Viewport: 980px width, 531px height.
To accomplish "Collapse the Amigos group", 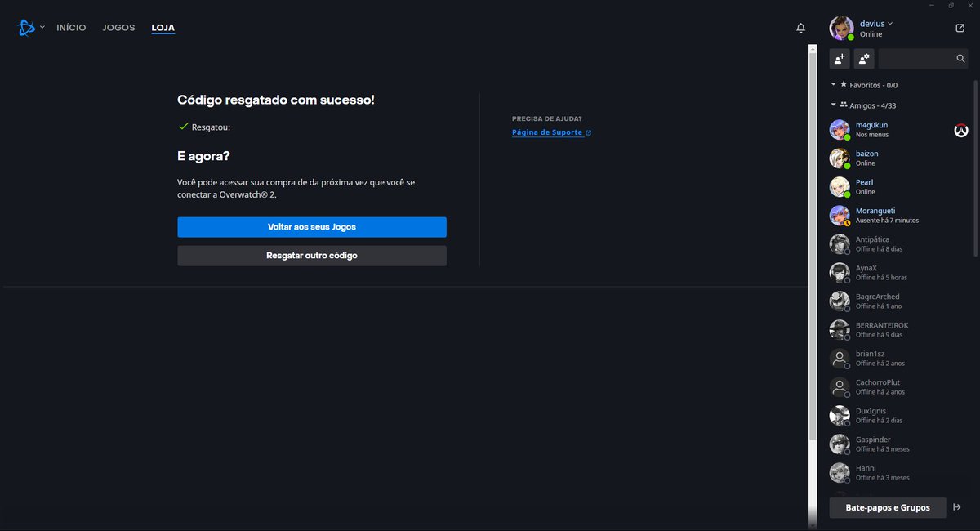I will coord(834,105).
